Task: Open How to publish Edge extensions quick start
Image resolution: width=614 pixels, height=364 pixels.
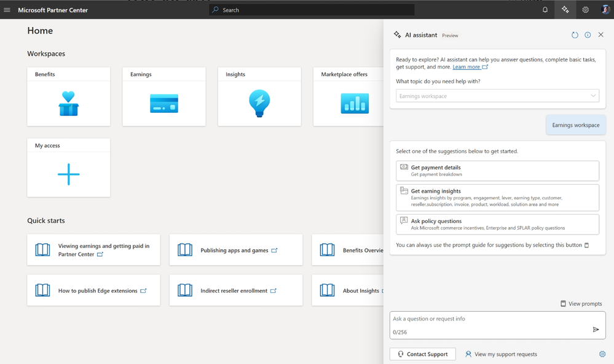Action: tap(93, 290)
